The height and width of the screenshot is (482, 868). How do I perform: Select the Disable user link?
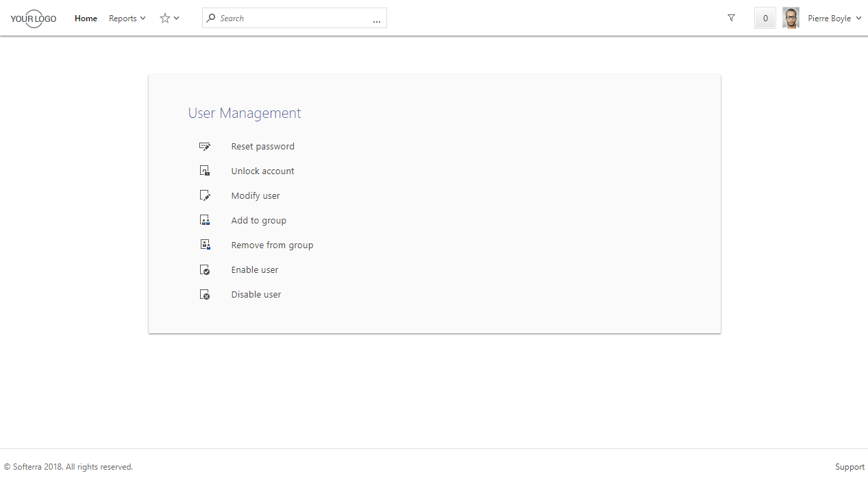(256, 295)
